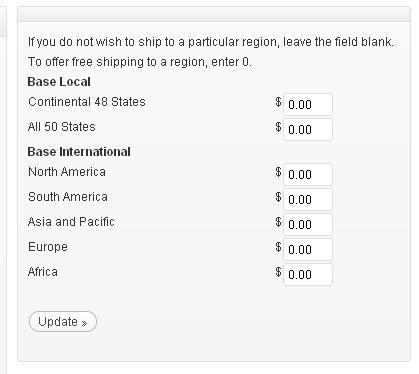Click the Africa region label
Image resolution: width=419 pixels, height=374 pixels.
43,272
